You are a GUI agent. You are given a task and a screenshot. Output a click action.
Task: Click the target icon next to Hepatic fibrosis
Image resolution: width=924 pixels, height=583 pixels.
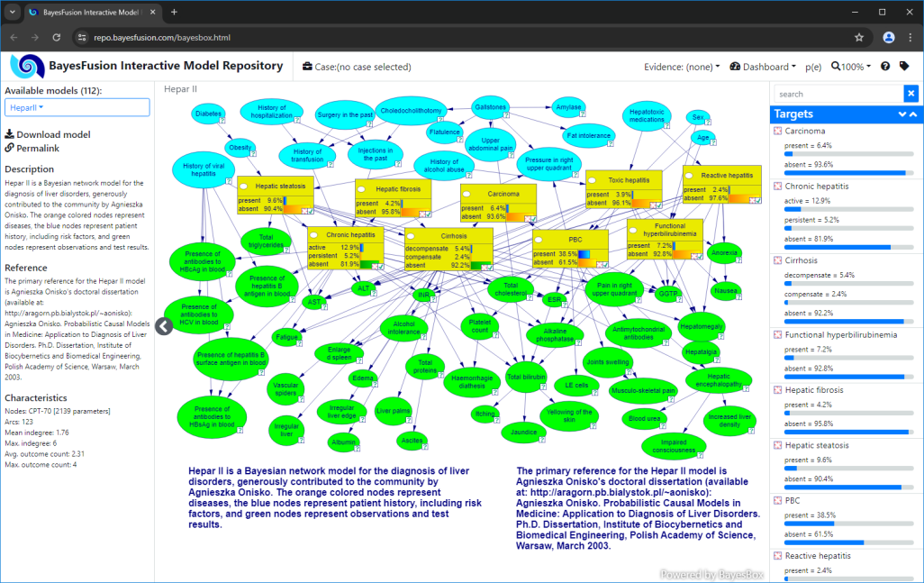coord(778,390)
